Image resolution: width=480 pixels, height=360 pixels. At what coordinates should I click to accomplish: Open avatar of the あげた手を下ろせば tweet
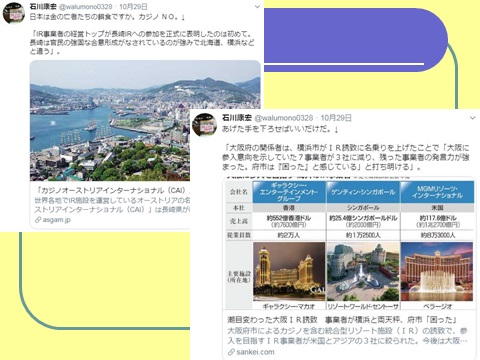point(205,125)
